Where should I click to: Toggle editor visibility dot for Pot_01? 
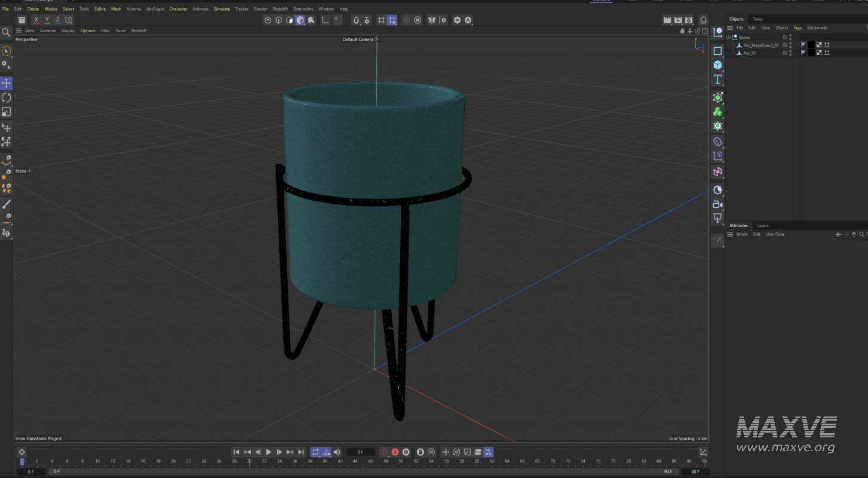(790, 51)
